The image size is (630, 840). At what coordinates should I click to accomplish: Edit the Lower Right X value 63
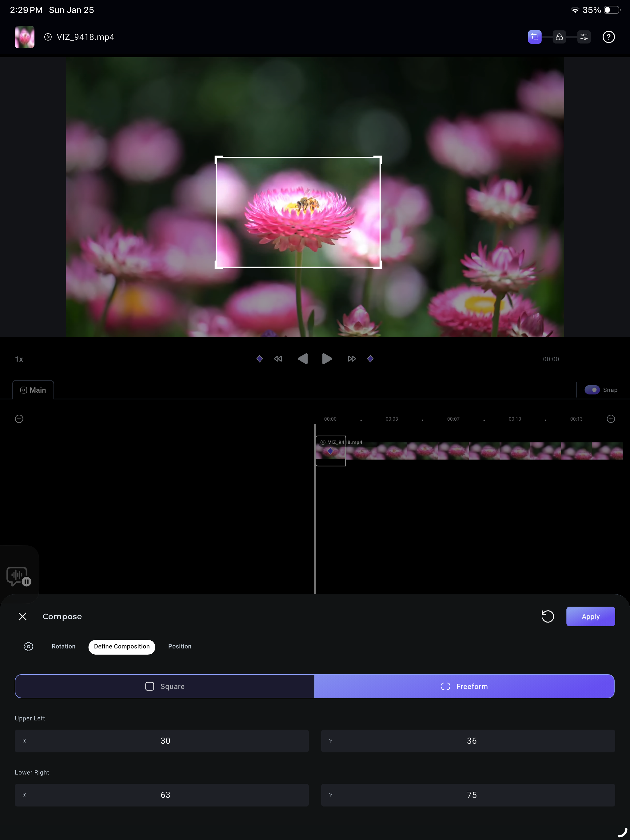click(x=161, y=794)
